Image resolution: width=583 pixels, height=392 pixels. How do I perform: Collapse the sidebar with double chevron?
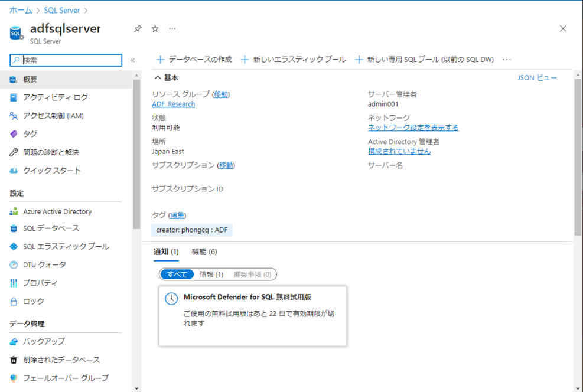[132, 60]
